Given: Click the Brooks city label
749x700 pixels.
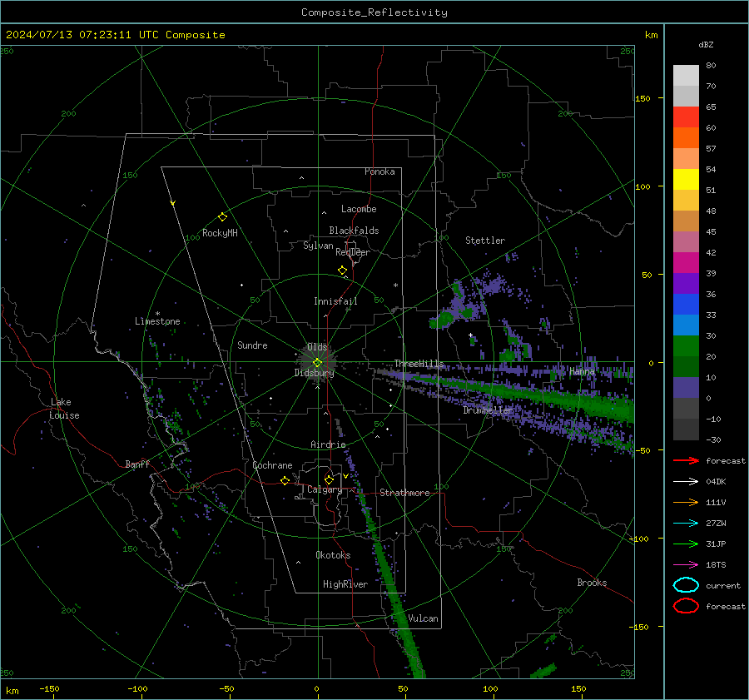Looking at the screenshot, I should 592,583.
